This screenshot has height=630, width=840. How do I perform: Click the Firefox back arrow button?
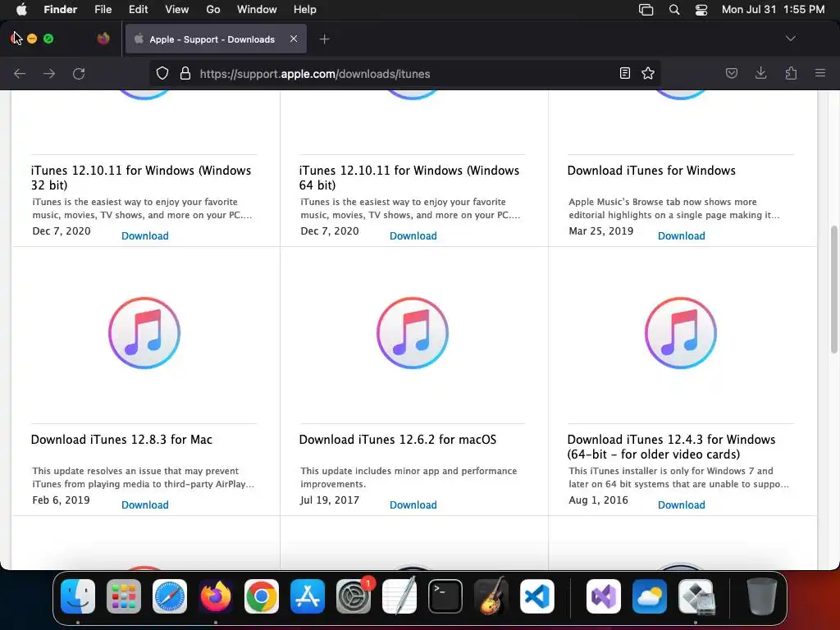20,73
